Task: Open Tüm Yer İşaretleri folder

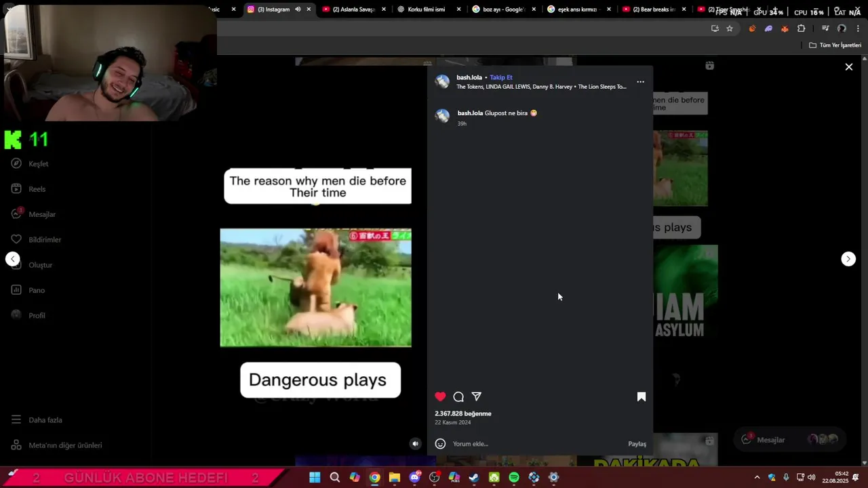Action: (835, 45)
